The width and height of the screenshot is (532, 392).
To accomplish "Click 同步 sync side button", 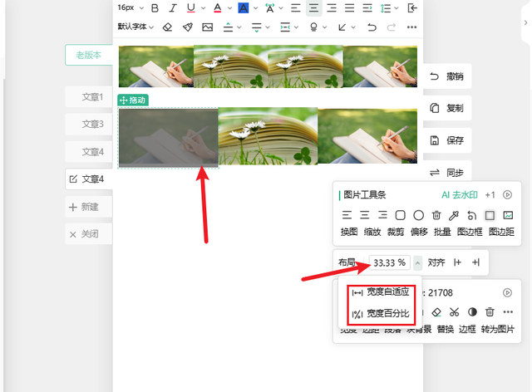I will click(447, 173).
